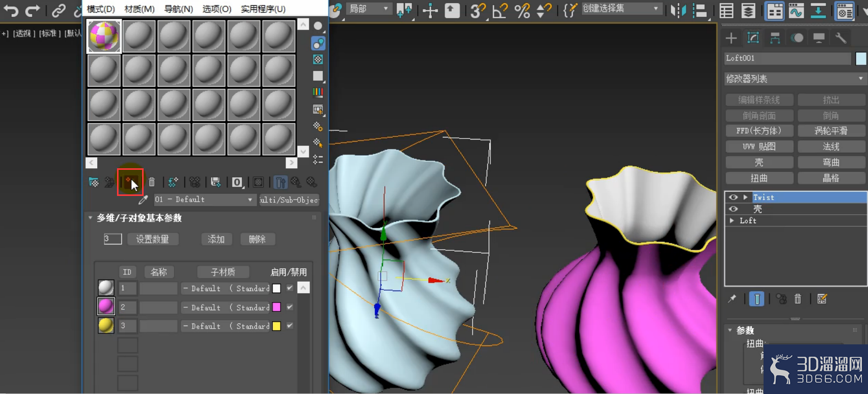Click 设置数量 button
This screenshot has height=394, width=868.
point(153,239)
